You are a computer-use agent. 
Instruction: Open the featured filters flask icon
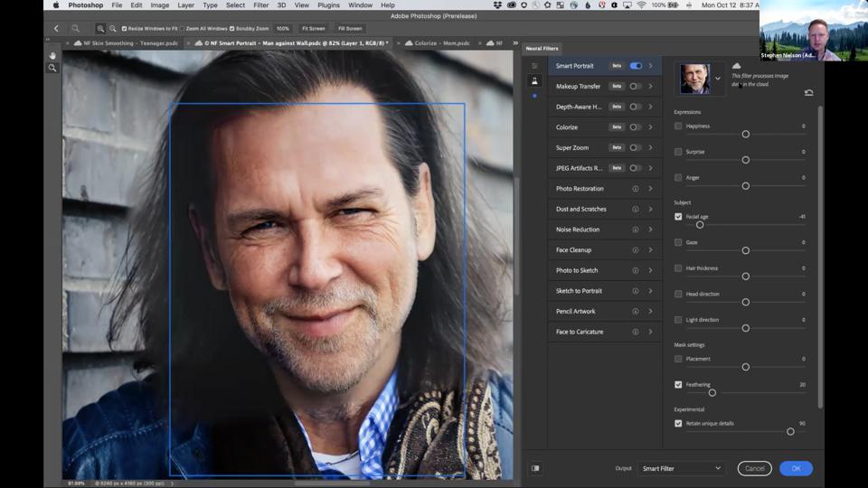(534, 80)
